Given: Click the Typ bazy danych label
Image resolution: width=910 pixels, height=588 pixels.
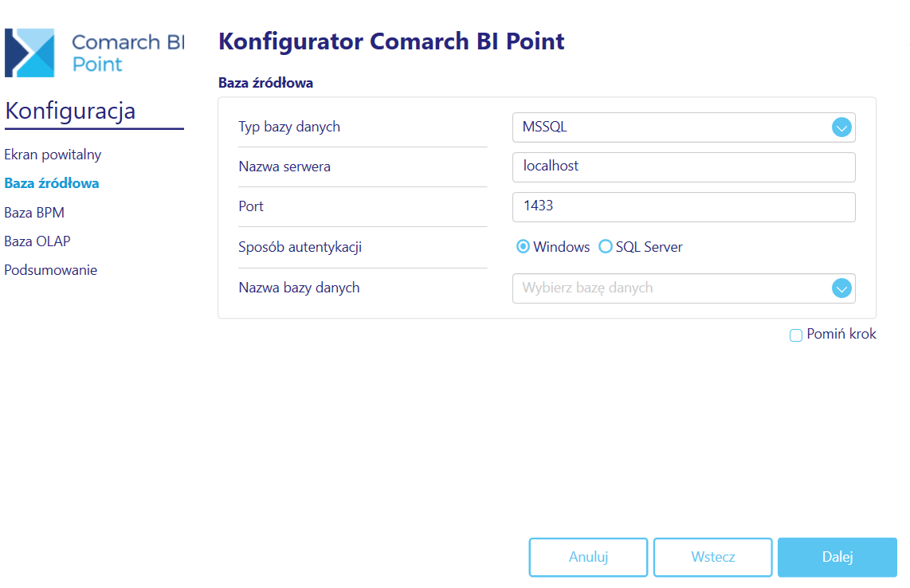Looking at the screenshot, I should [289, 127].
